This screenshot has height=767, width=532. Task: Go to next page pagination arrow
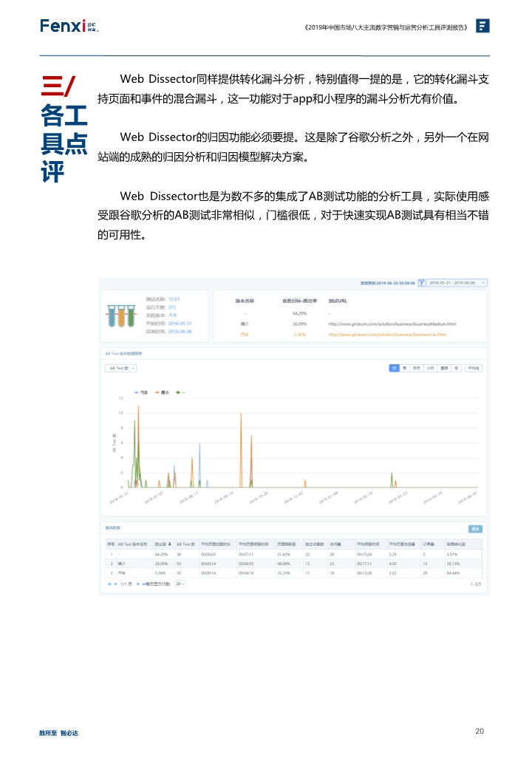(138, 584)
